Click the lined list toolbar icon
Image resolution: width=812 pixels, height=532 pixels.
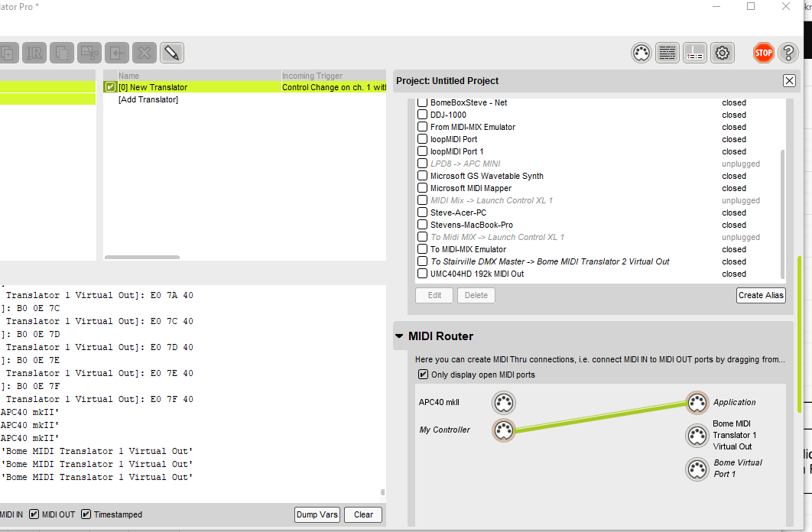coord(667,53)
